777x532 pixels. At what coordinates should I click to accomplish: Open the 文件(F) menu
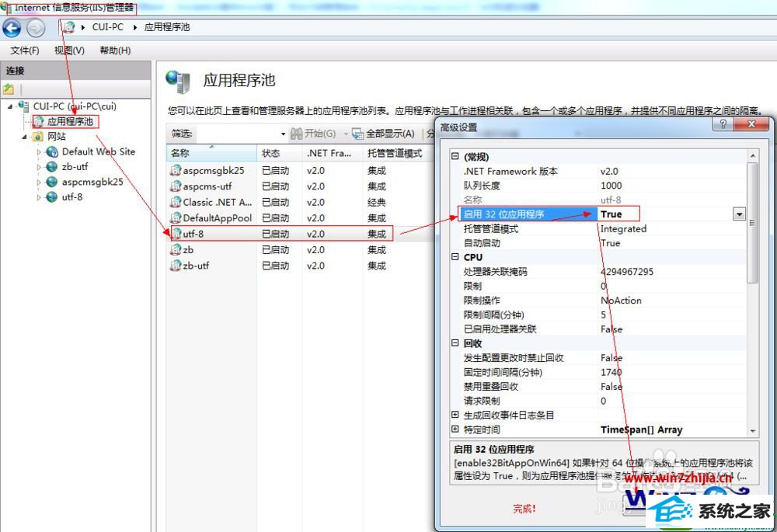coord(25,50)
